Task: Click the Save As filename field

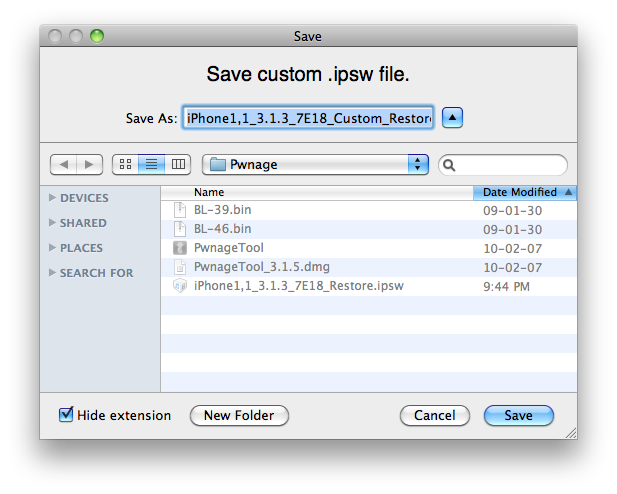Action: click(308, 118)
